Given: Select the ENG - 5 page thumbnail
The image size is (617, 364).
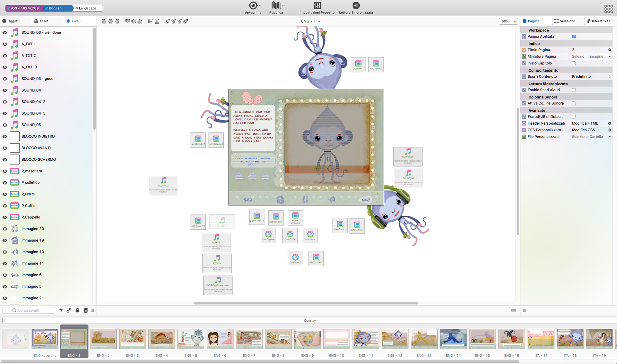Looking at the screenshot, I should click(191, 339).
